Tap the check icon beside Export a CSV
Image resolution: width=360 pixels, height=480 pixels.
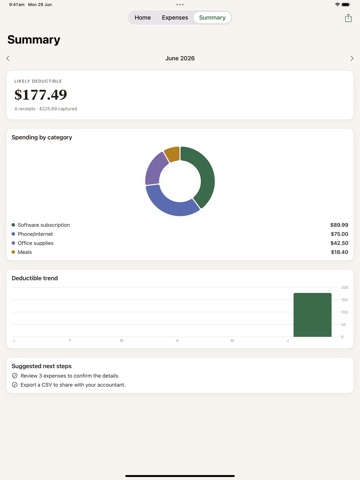(15, 385)
